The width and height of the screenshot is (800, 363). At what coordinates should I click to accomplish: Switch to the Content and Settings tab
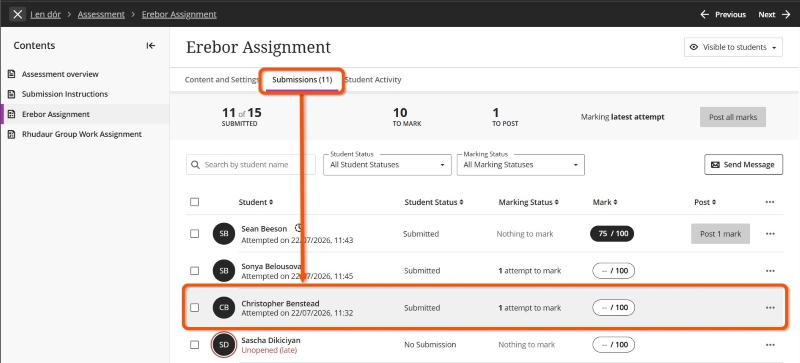(x=222, y=80)
